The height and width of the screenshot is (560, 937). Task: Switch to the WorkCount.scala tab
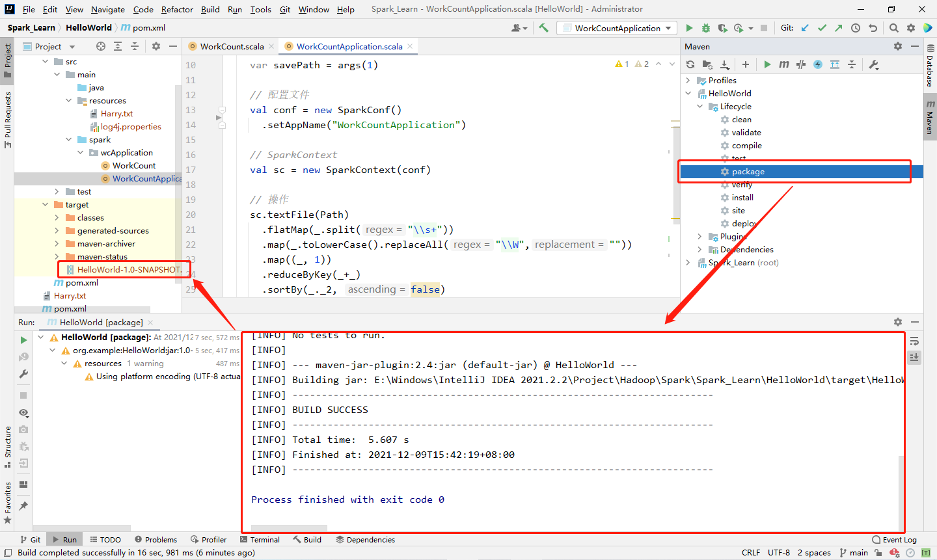click(x=232, y=46)
